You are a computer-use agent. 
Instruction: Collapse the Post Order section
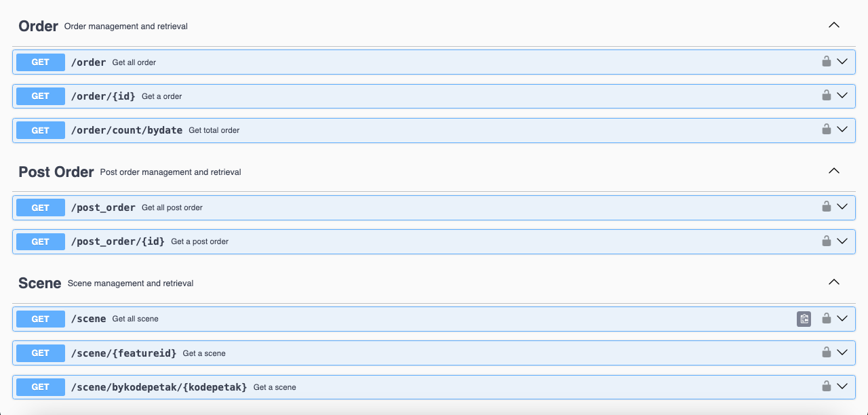(x=834, y=172)
